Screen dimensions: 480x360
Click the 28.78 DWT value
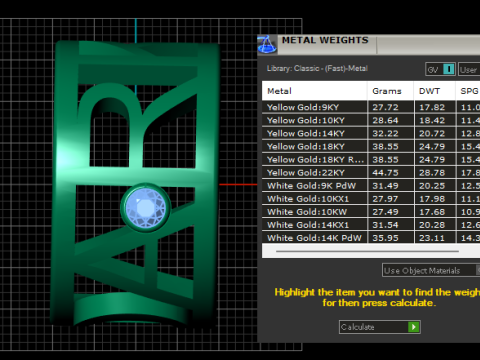pyautogui.click(x=432, y=173)
